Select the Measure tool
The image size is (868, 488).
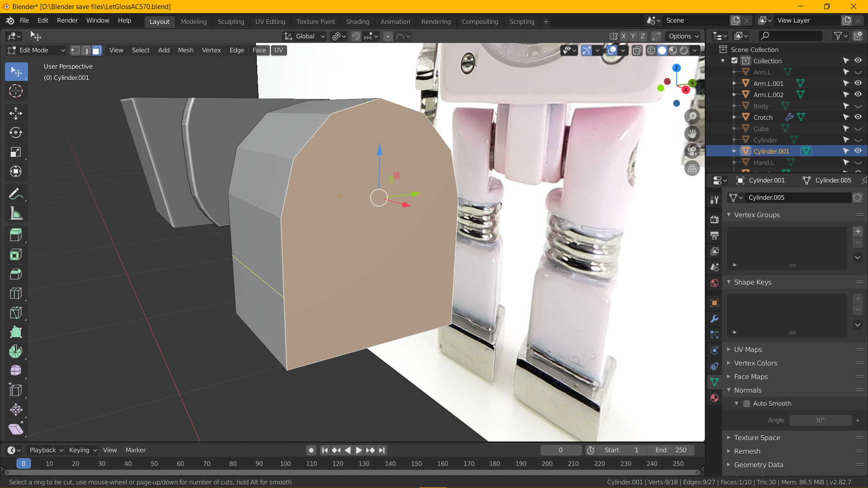[16, 214]
